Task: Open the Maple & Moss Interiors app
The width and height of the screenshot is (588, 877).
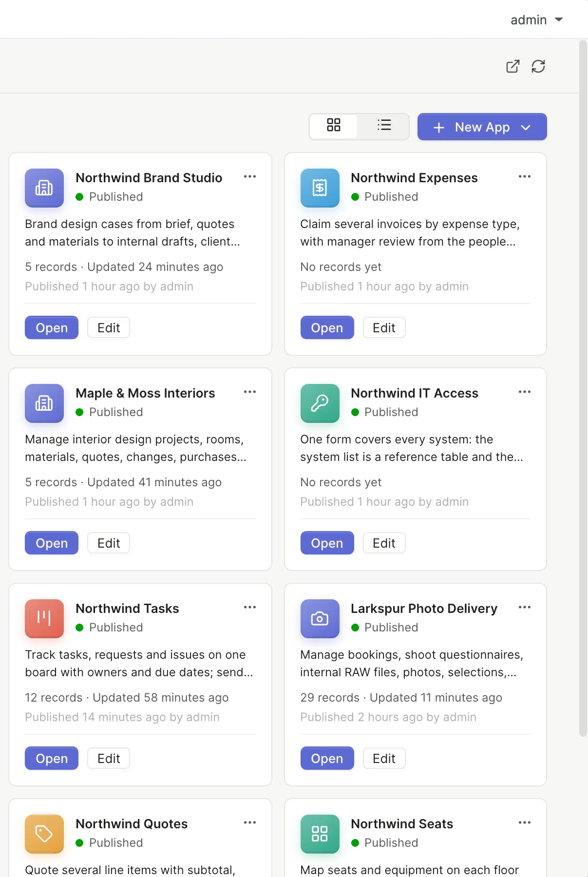Action: 52,543
